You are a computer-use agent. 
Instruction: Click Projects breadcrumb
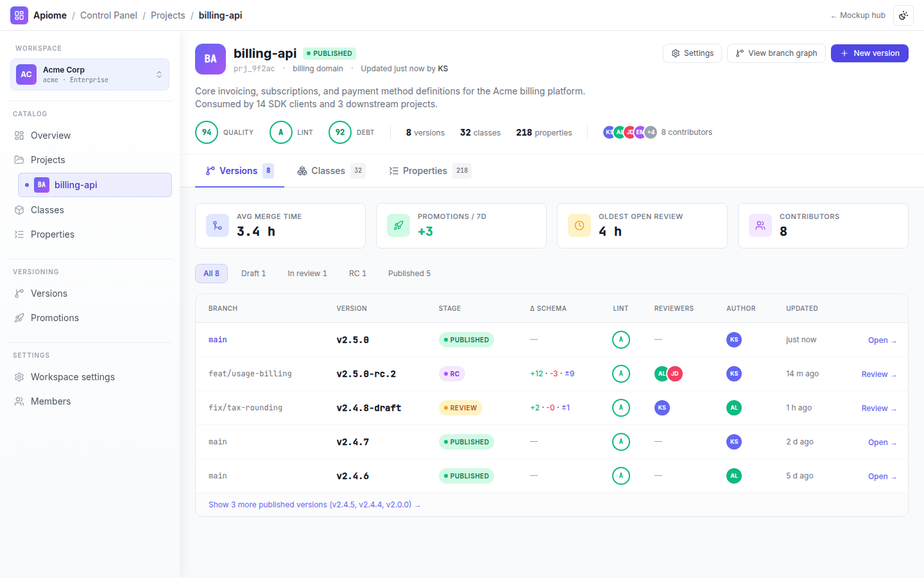tap(168, 15)
